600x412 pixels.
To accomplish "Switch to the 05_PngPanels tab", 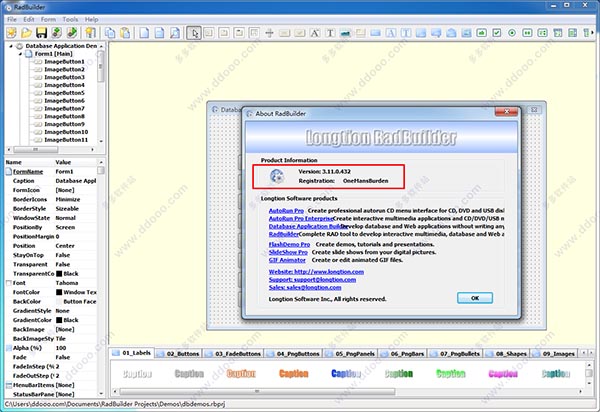I will (351, 354).
